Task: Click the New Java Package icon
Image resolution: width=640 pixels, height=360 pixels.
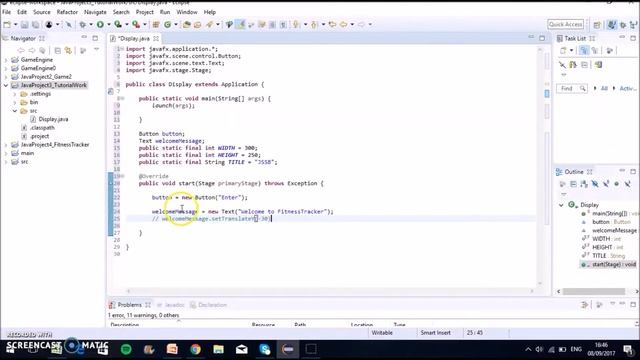Action: (156, 25)
